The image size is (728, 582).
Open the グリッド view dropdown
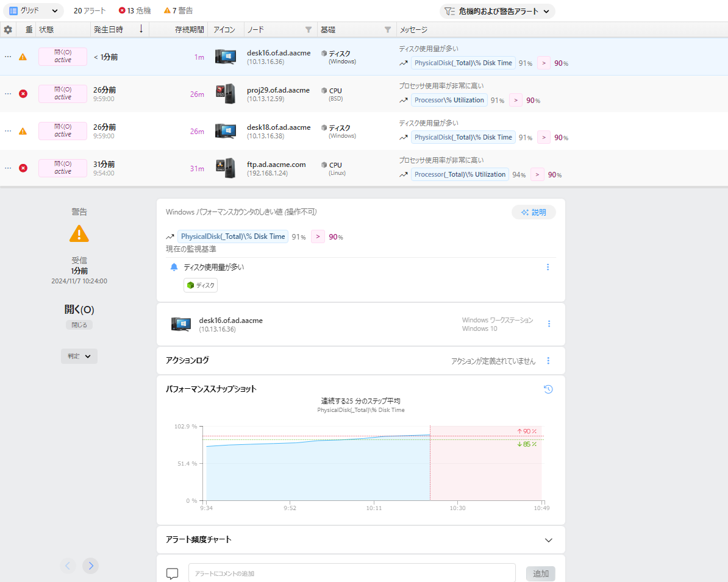click(34, 11)
